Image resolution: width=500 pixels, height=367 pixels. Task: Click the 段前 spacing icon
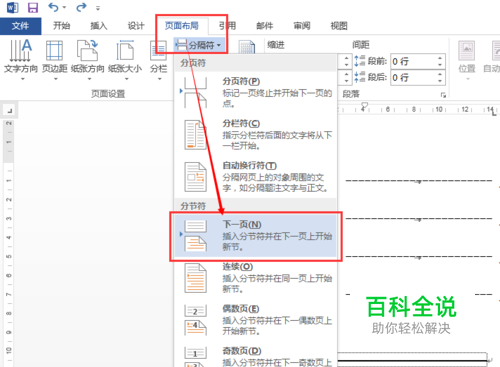point(360,61)
